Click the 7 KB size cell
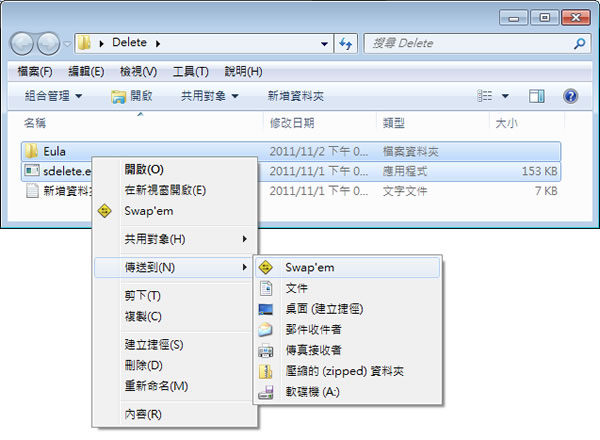Screen dimensions: 600x440 [546, 191]
